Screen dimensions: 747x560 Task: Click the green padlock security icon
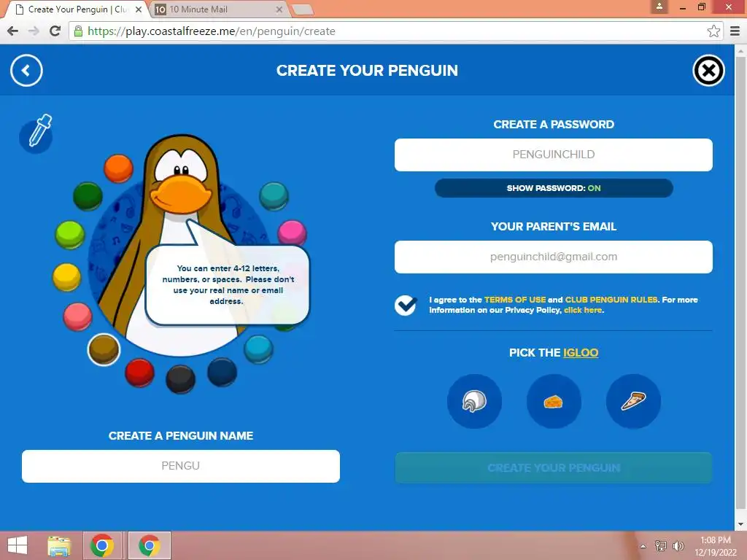(79, 31)
